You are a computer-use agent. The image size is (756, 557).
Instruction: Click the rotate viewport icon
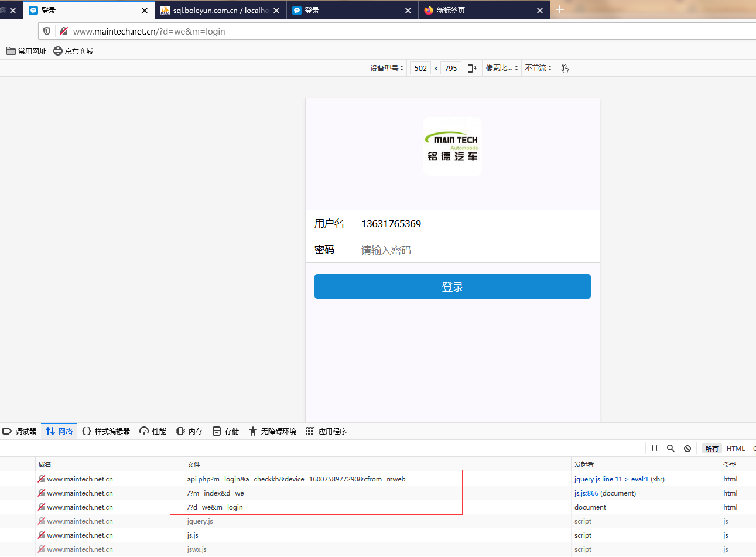point(472,69)
